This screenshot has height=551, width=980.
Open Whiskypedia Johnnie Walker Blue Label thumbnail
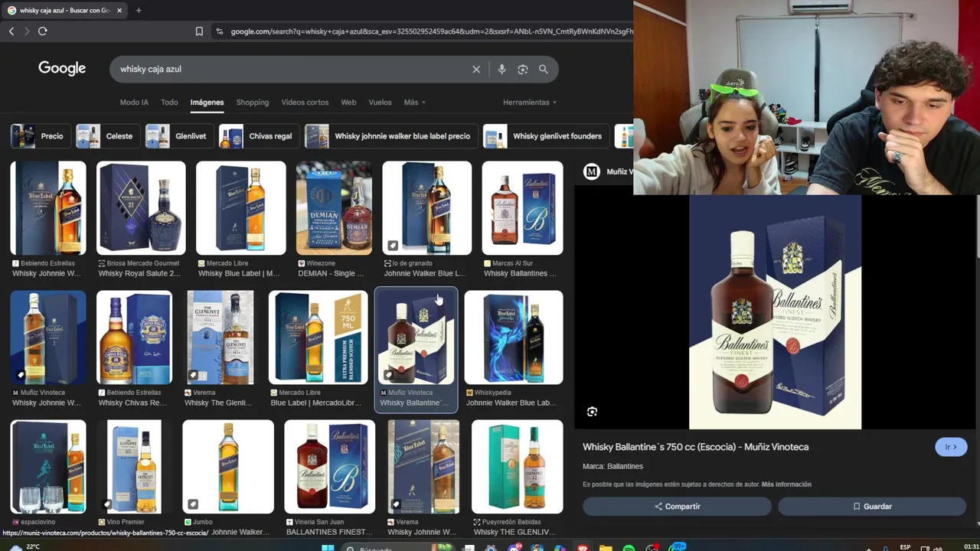(514, 337)
